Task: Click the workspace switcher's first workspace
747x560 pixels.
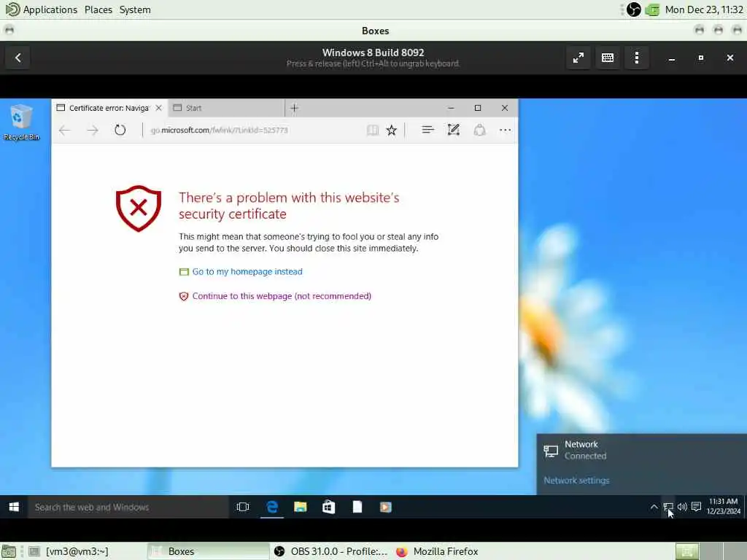Action: (x=687, y=551)
